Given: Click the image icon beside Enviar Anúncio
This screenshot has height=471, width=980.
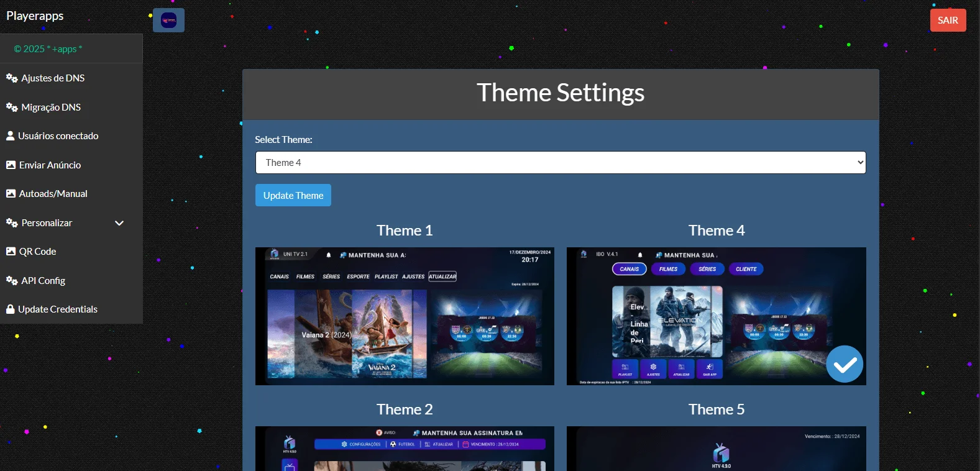Looking at the screenshot, I should pos(11,165).
